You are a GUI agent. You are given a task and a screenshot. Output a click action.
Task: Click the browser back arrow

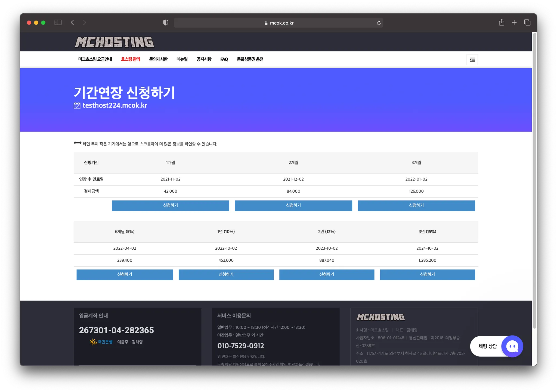[x=72, y=23]
